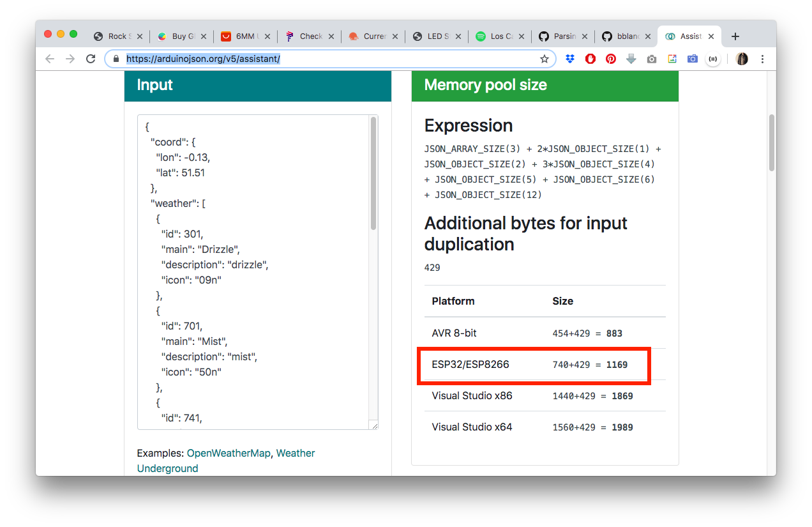The height and width of the screenshot is (527, 812).
Task: Click the Dropbox extension icon
Action: point(570,59)
